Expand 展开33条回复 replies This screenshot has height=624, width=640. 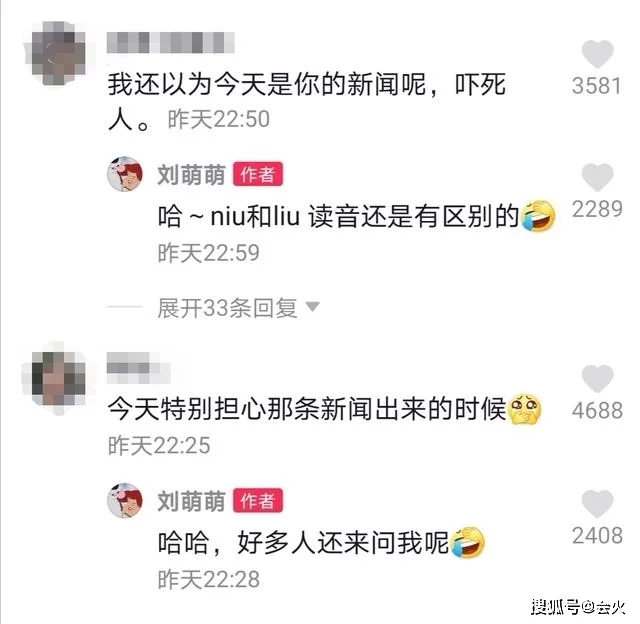coord(227,307)
